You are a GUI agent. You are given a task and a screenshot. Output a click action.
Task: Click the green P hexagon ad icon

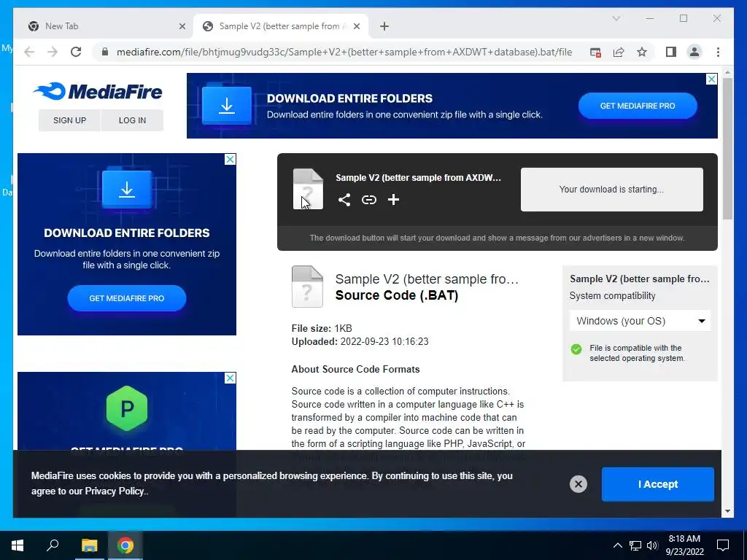click(x=127, y=408)
